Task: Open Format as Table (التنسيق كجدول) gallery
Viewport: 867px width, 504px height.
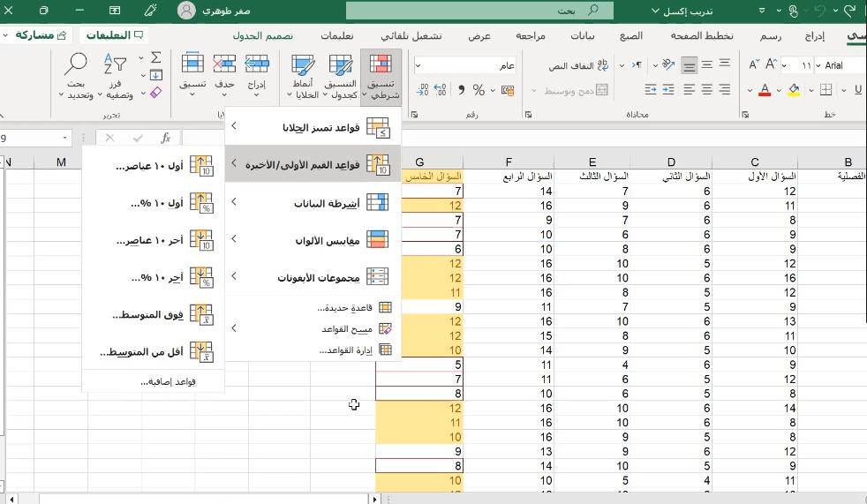Action: [x=340, y=77]
